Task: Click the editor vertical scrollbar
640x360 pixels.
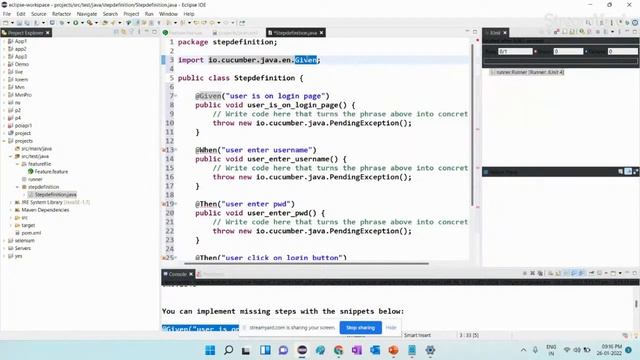Action: tap(472, 124)
